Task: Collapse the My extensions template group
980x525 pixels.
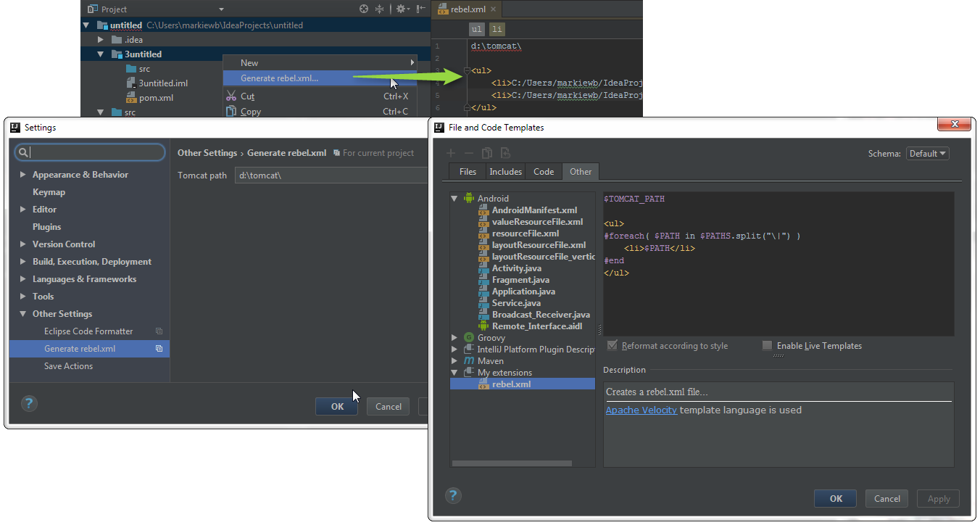Action: point(454,372)
